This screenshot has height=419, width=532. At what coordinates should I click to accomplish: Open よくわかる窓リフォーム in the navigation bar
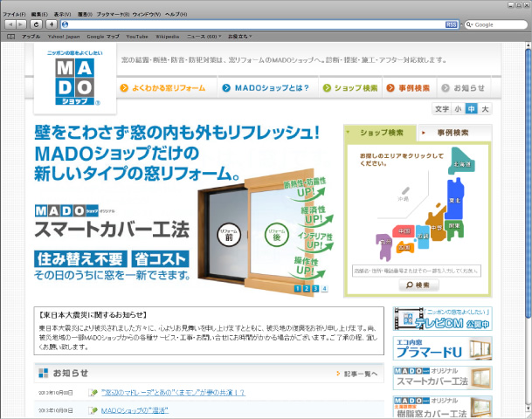tap(162, 88)
